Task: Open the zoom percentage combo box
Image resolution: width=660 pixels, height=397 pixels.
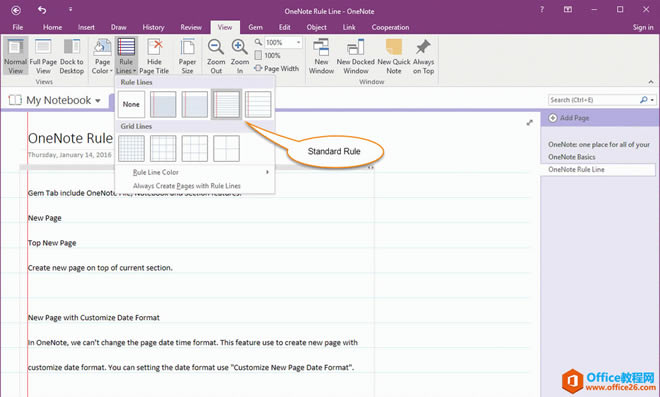Action: point(283,43)
